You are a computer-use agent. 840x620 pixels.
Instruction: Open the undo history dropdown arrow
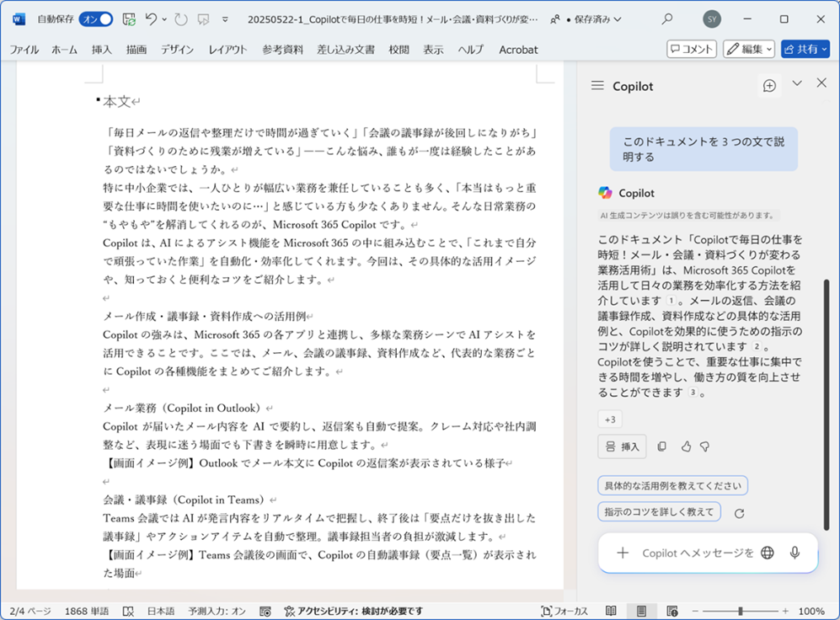[164, 19]
